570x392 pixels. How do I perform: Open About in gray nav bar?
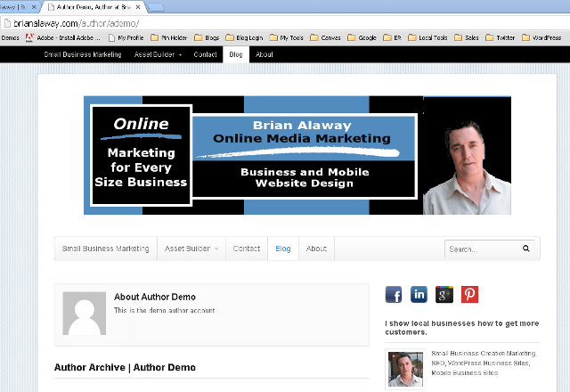(x=316, y=249)
